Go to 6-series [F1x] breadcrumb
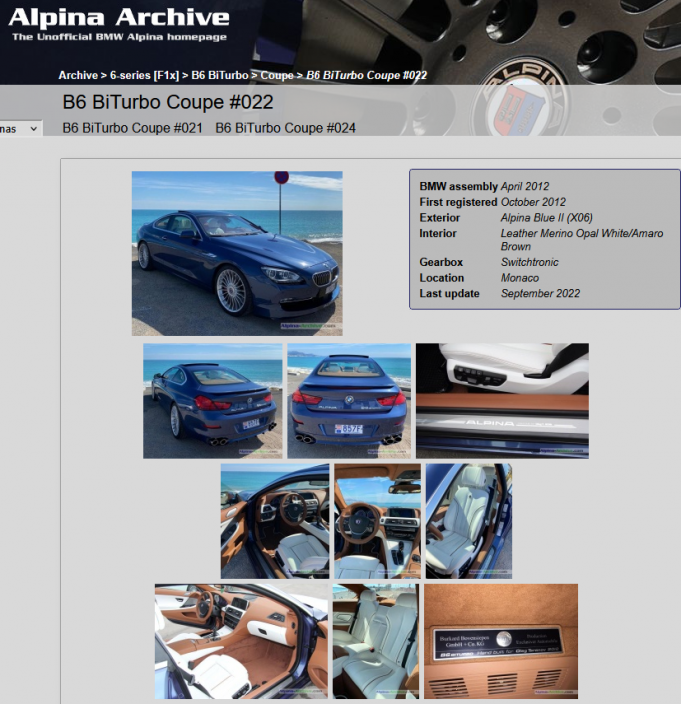Viewport: 681px width, 704px height. click(x=140, y=75)
